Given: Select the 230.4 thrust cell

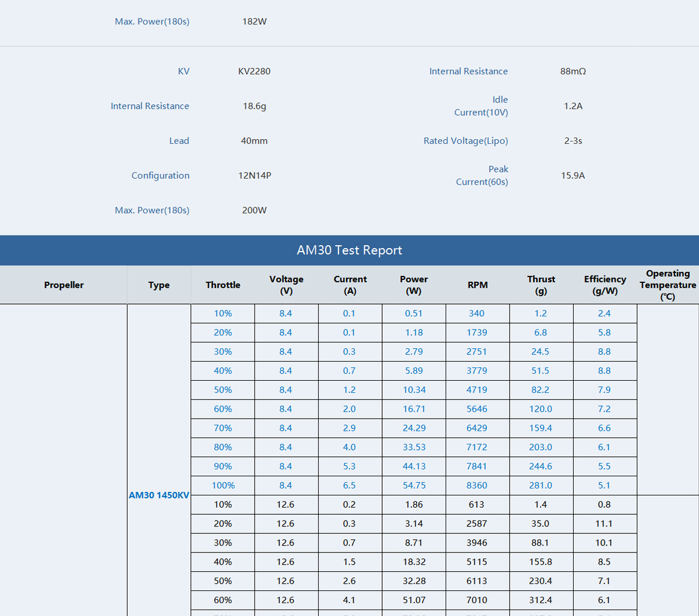Looking at the screenshot, I should tap(541, 581).
